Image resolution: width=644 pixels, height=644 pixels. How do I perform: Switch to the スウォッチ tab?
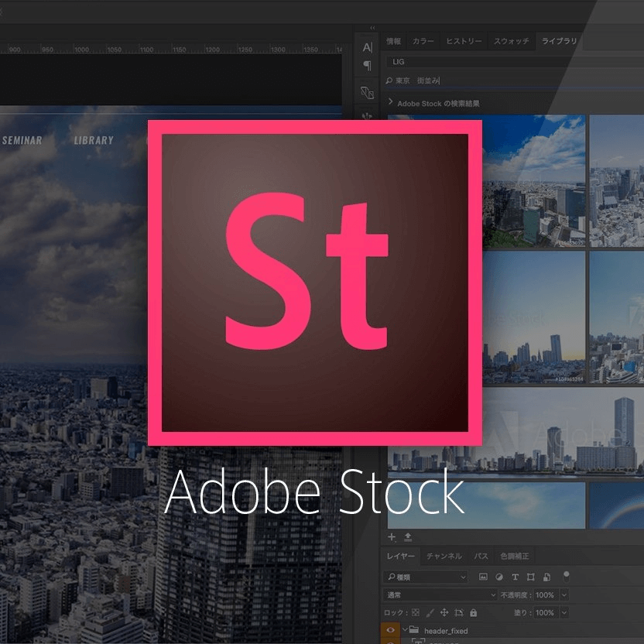click(512, 41)
